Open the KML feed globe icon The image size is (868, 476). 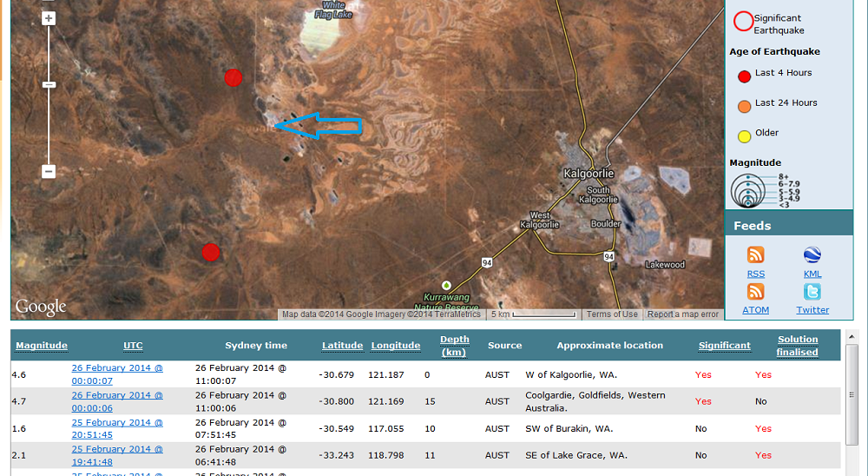tap(812, 255)
